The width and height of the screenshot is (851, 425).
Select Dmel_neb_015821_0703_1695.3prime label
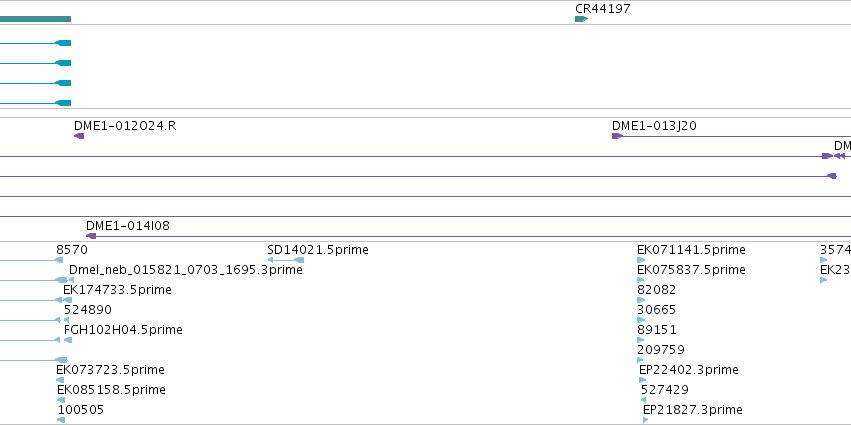coord(186,270)
